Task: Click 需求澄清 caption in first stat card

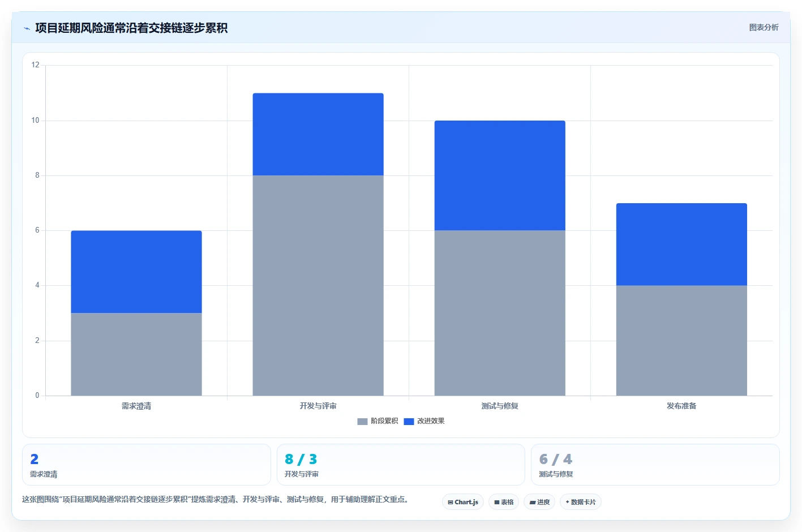Action: pyautogui.click(x=44, y=474)
